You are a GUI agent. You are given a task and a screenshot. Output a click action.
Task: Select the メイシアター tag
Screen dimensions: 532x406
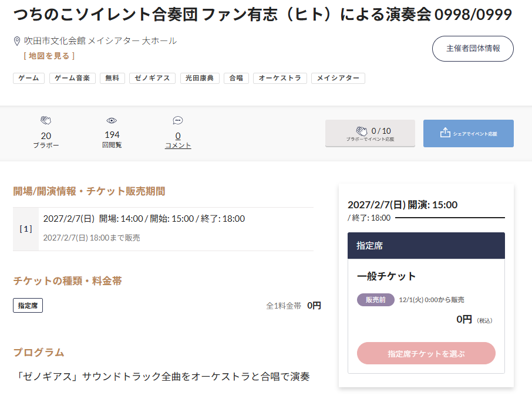[x=338, y=78]
